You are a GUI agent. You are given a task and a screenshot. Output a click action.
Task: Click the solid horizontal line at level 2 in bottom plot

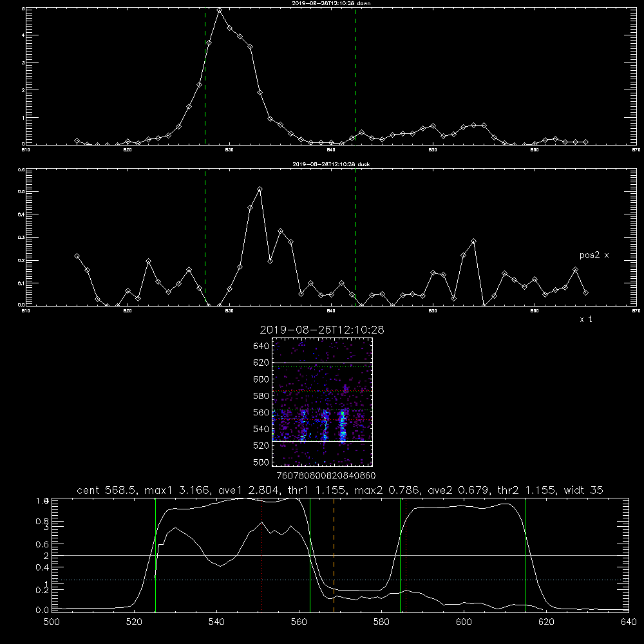tap(340, 555)
